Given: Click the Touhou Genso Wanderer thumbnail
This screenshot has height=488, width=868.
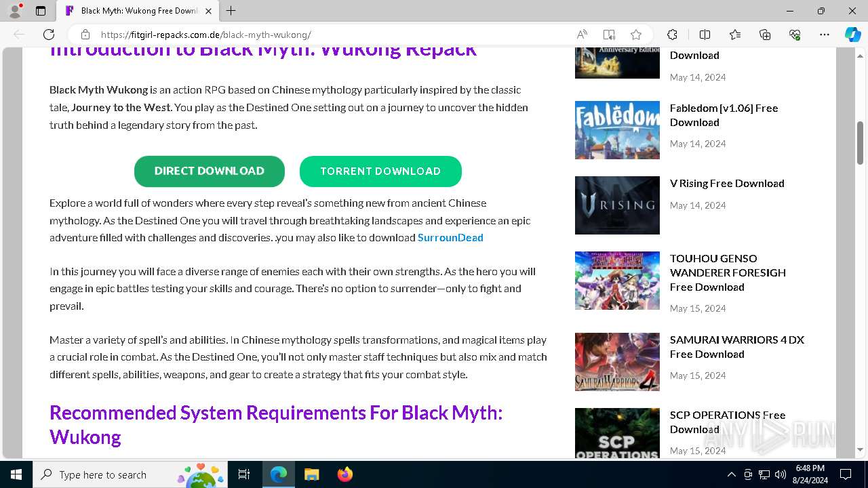Looking at the screenshot, I should point(617,281).
